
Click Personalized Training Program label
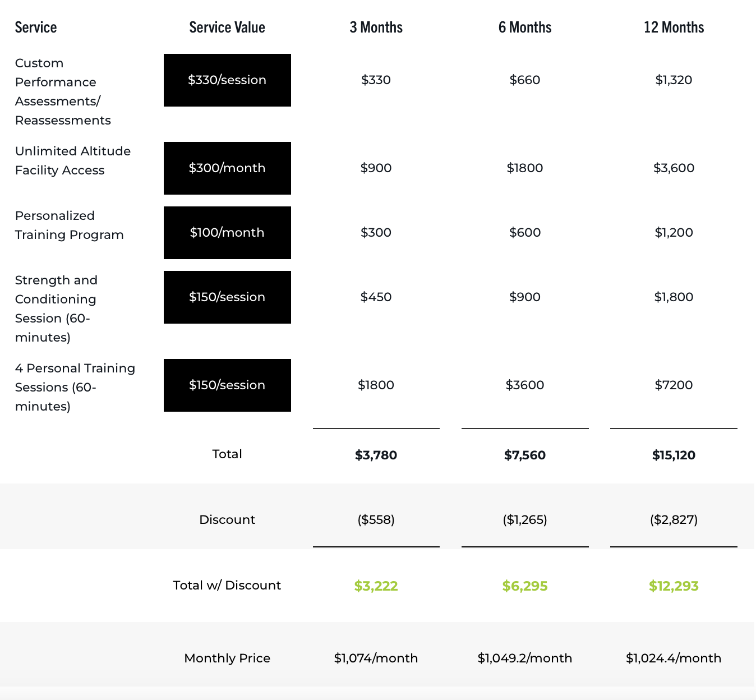coord(69,225)
